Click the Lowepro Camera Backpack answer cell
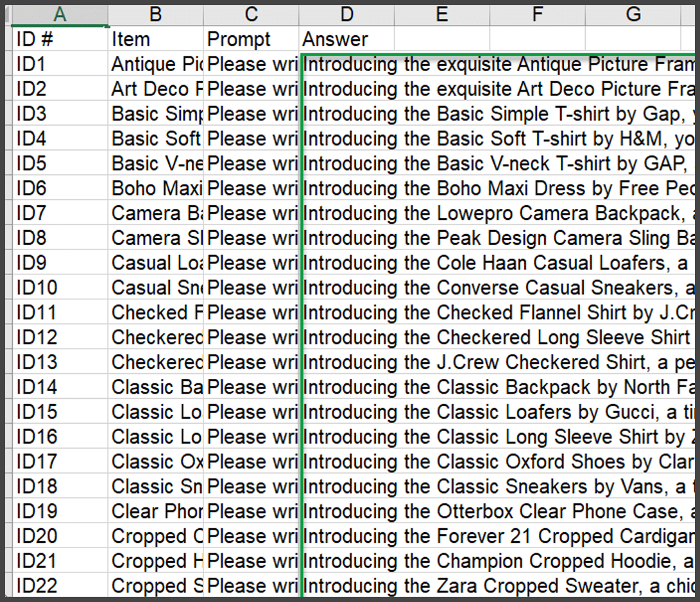700x602 pixels. tap(497, 213)
